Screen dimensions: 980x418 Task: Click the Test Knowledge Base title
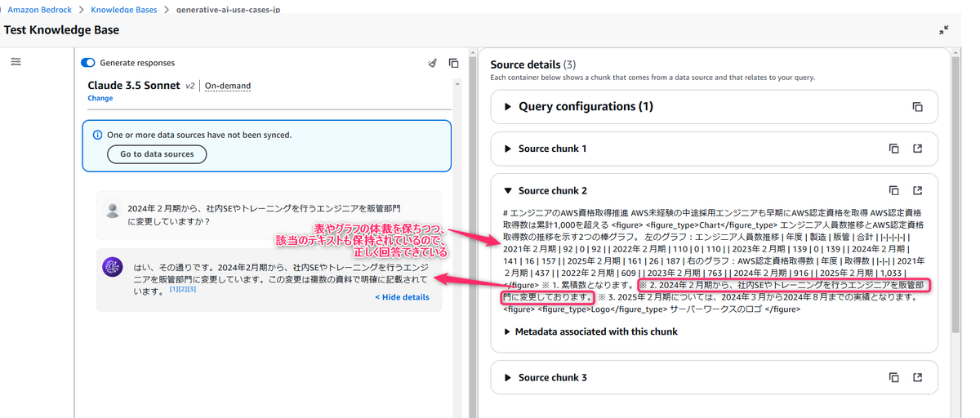coord(61,30)
